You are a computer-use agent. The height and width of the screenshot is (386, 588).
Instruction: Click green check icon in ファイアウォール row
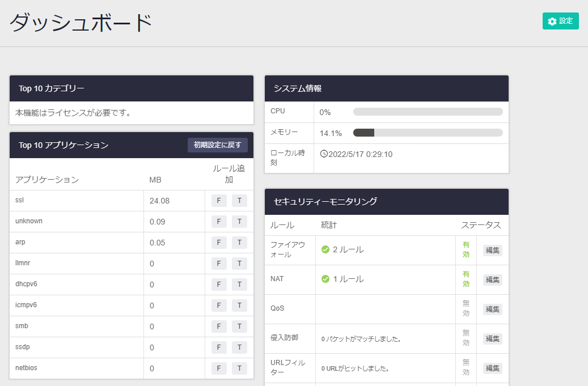(325, 249)
